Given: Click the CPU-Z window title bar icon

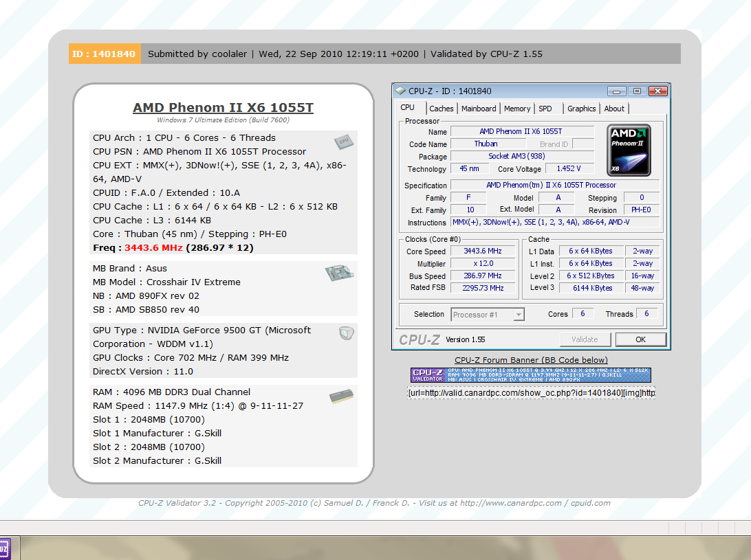Looking at the screenshot, I should click(400, 91).
